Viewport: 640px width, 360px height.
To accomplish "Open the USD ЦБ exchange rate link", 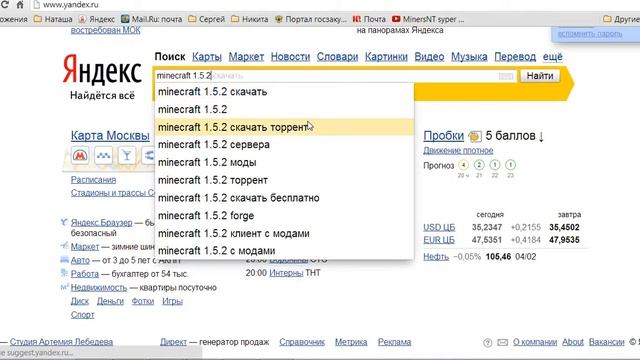I will (x=439, y=227).
